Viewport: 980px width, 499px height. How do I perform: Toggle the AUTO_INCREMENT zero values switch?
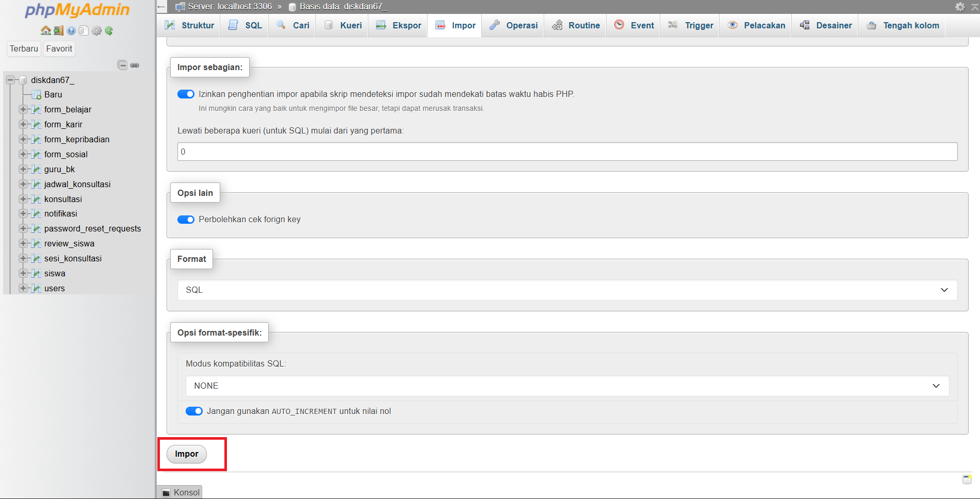point(194,411)
